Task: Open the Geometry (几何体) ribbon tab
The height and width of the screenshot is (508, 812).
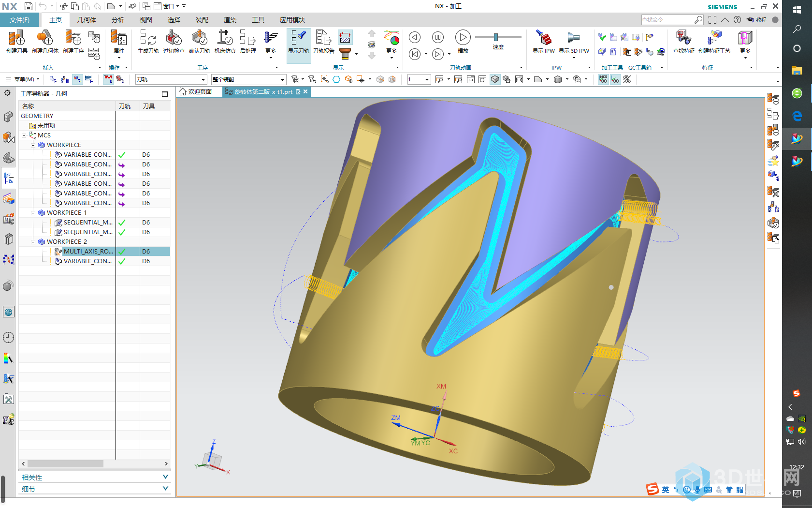Action: click(x=87, y=20)
